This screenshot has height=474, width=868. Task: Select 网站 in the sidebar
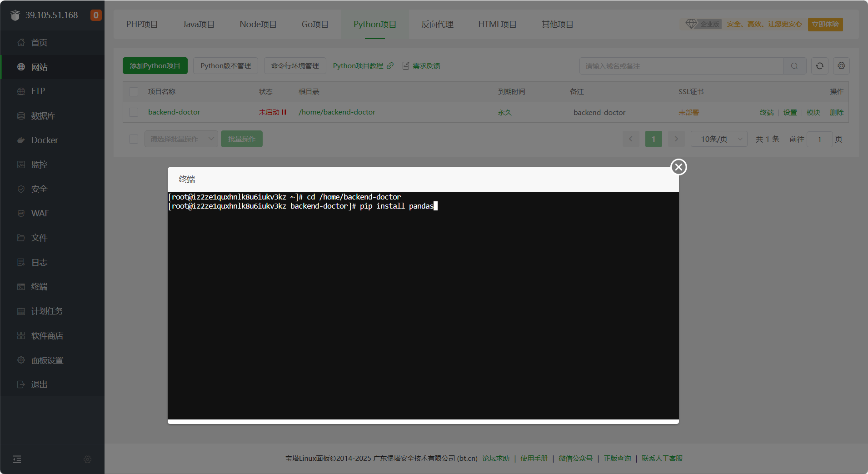52,67
